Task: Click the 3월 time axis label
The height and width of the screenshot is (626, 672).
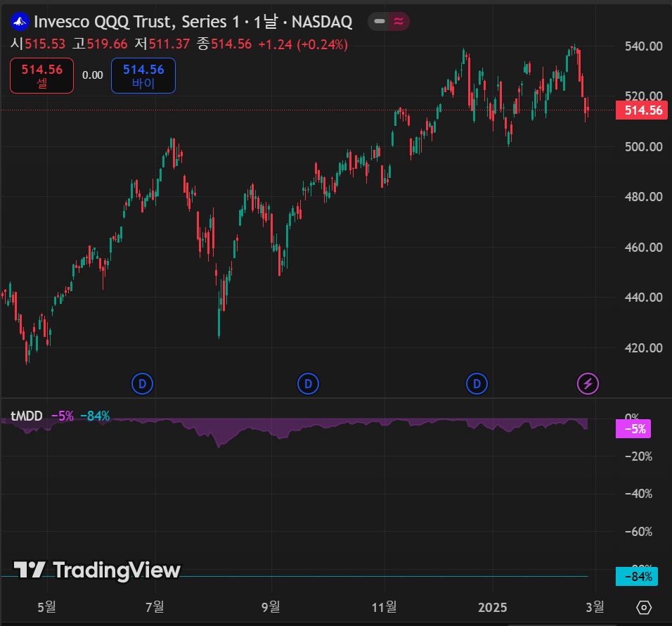Action: tap(595, 607)
